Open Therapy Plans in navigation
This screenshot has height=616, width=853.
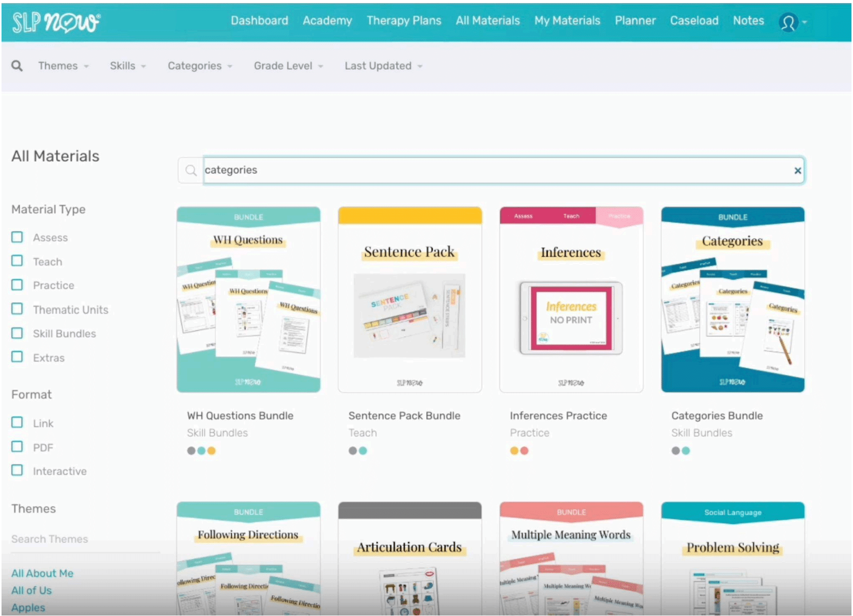click(x=404, y=21)
